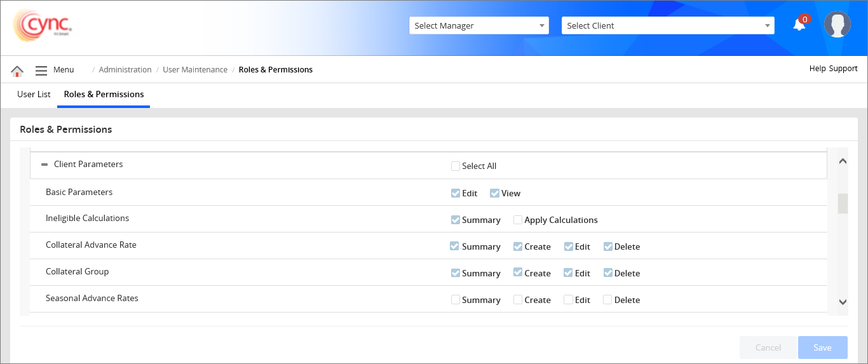Go to the Home icon
This screenshot has width=868, height=364.
[x=17, y=71]
